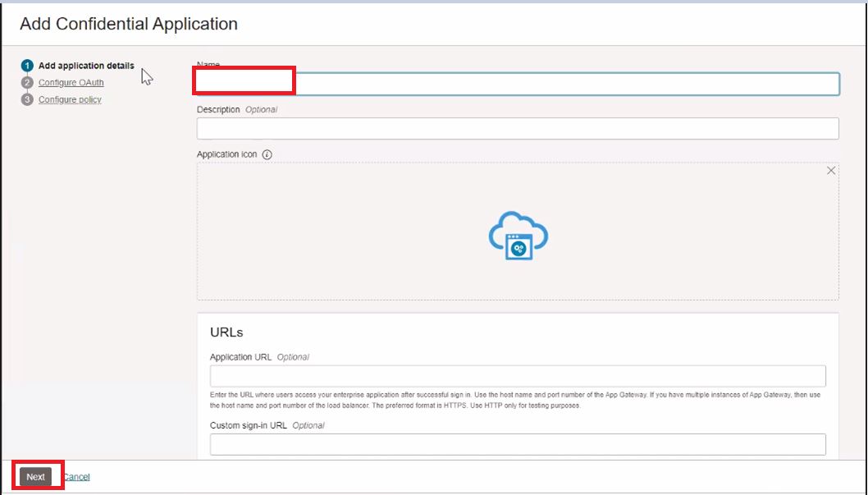The image size is (868, 495).
Task: Click the URLs section heading
Action: click(226, 332)
